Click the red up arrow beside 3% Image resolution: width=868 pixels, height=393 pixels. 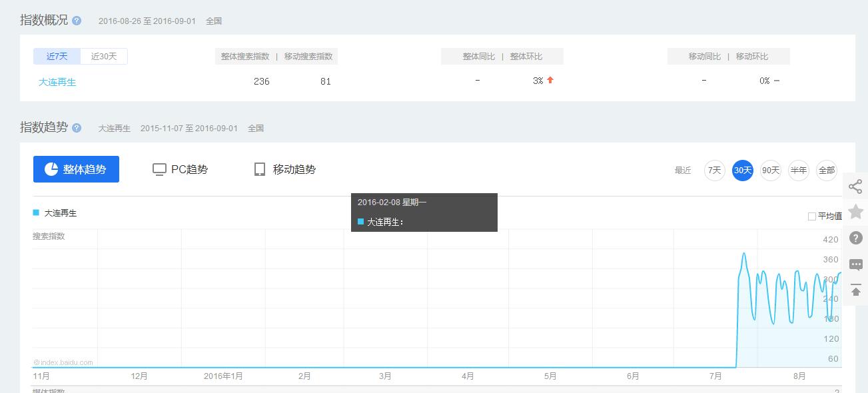(550, 81)
